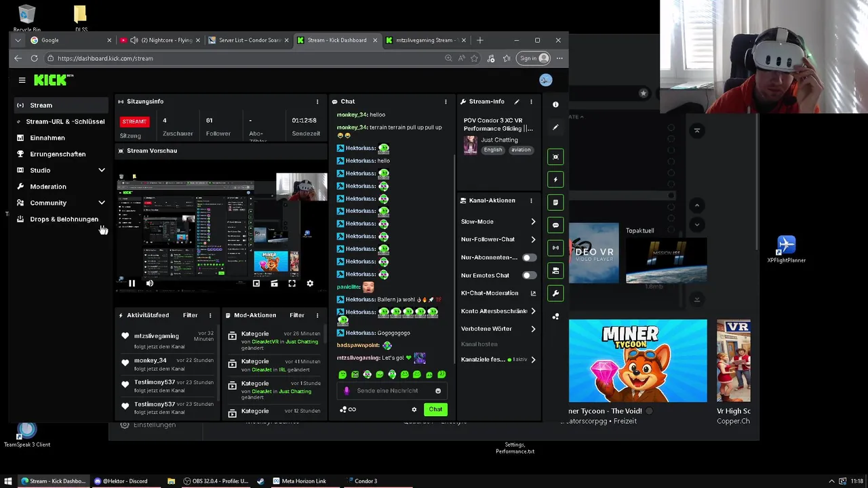
Task: Open Slow-Mode options arrow
Action: [x=533, y=222]
